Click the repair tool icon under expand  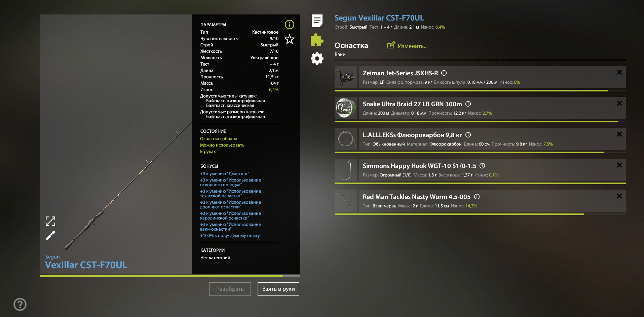pos(50,235)
